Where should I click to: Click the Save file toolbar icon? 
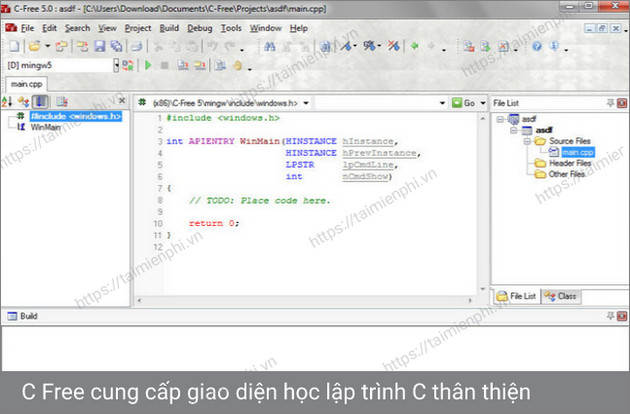point(100,46)
